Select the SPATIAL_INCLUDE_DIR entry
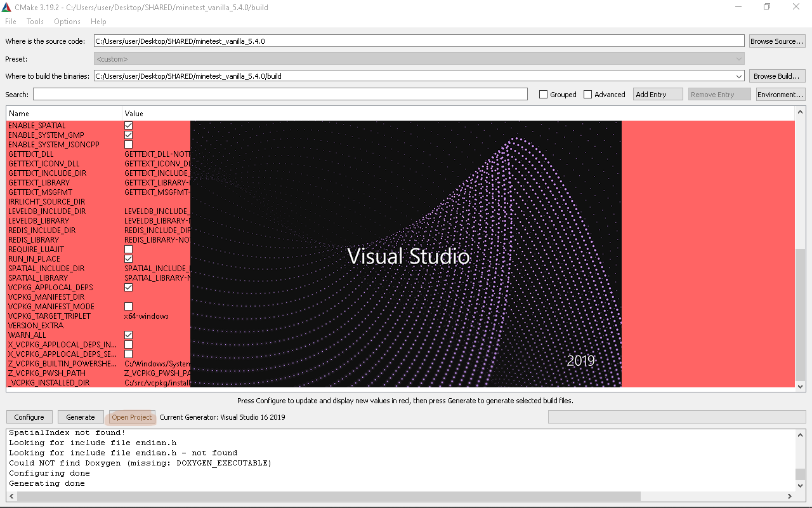 46,269
